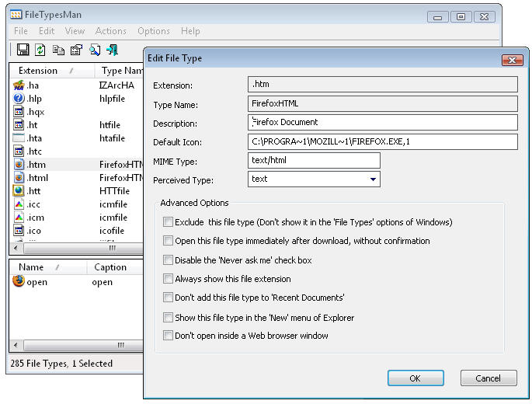Close the Edit File Type dialog
This screenshot has height=404, width=532.
pyautogui.click(x=513, y=60)
